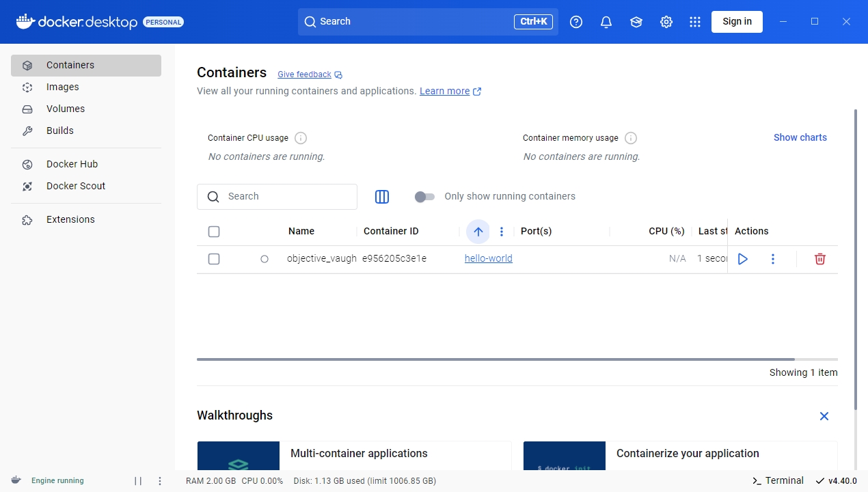This screenshot has width=868, height=492.
Task: Open Docker Scout in sidebar
Action: (x=86, y=187)
